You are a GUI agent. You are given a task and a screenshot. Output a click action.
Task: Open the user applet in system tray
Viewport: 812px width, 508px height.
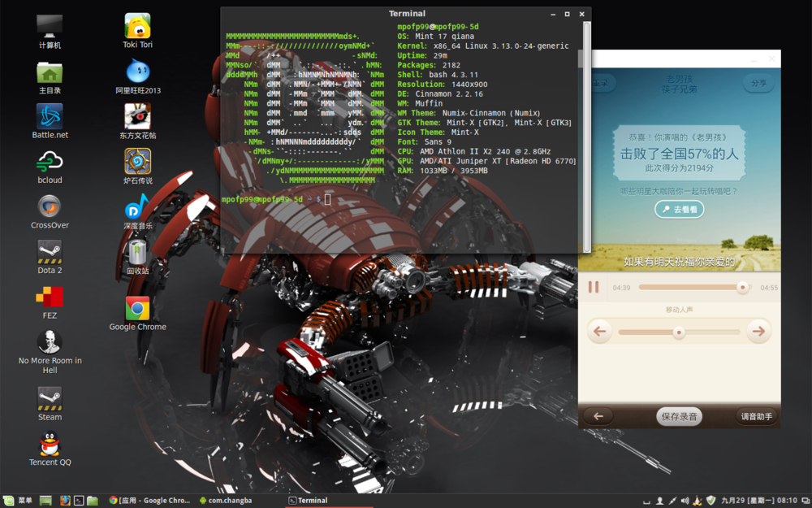pos(659,501)
